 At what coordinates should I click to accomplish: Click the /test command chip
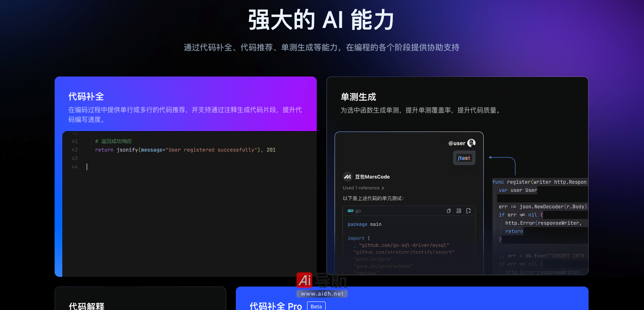[x=464, y=158]
